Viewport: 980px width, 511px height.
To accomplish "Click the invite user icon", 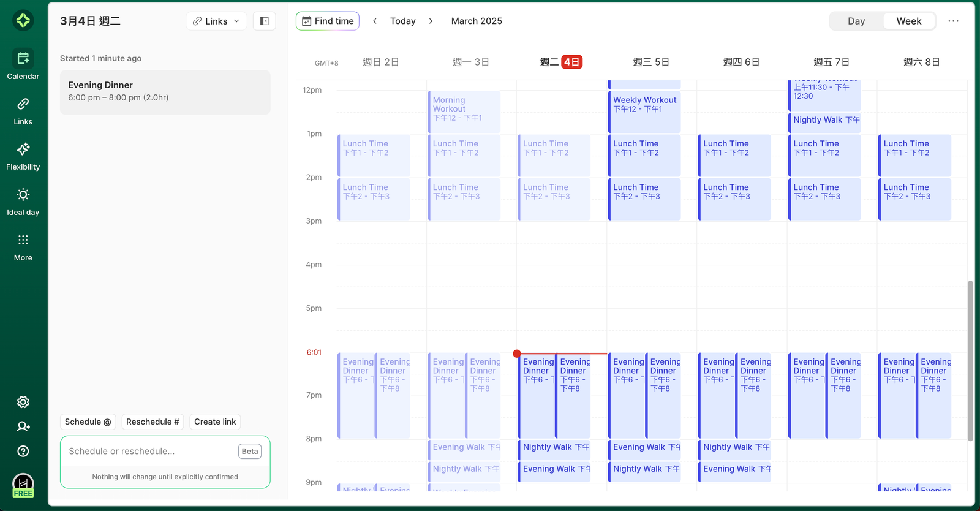I will (x=23, y=426).
